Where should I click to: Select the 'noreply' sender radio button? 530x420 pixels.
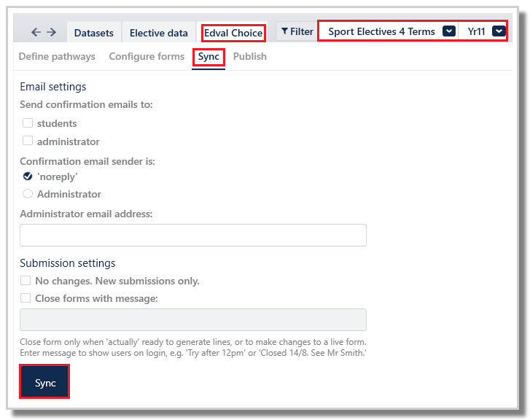click(28, 176)
